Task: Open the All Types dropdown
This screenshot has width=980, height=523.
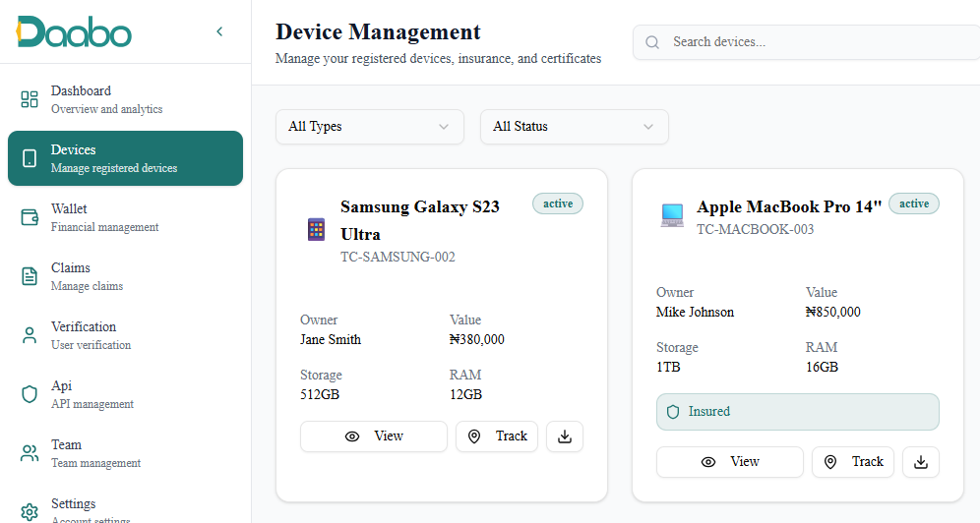Action: pos(369,127)
